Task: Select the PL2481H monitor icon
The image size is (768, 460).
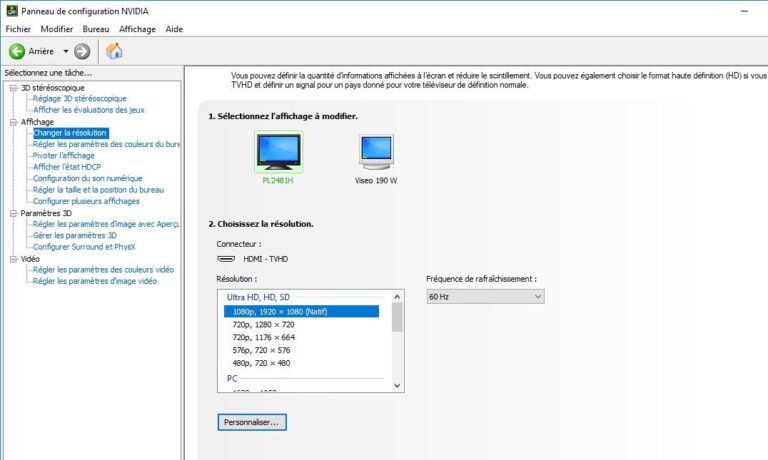Action: pos(278,152)
